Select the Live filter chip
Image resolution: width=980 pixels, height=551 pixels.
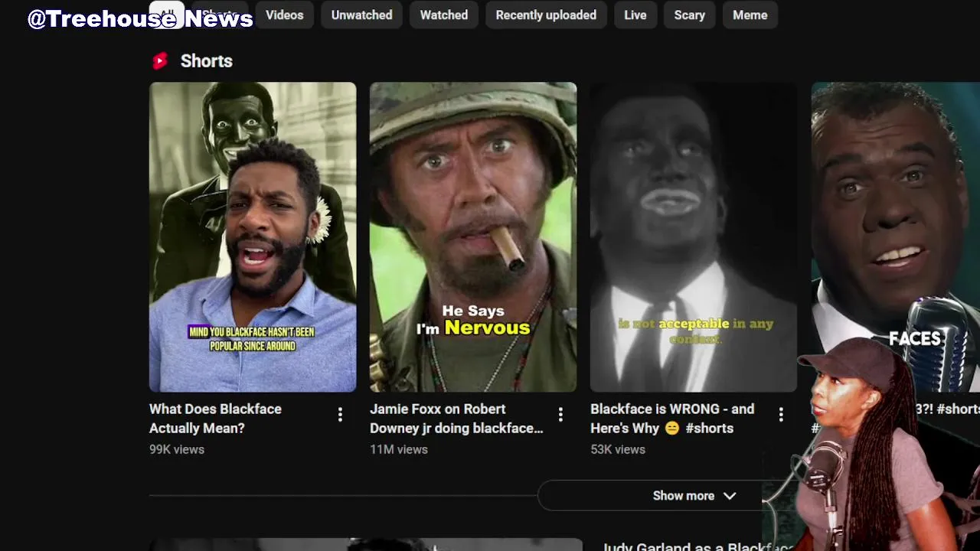pyautogui.click(x=635, y=15)
